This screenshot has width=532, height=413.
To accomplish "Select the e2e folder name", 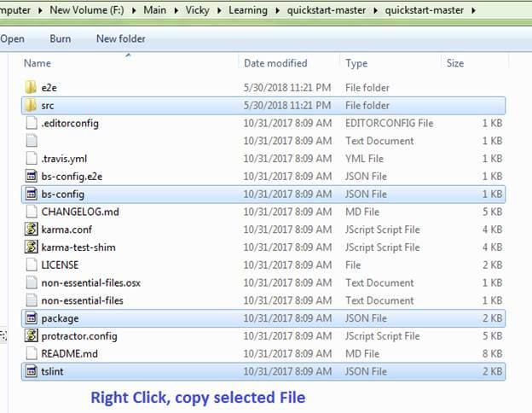I will point(49,88).
